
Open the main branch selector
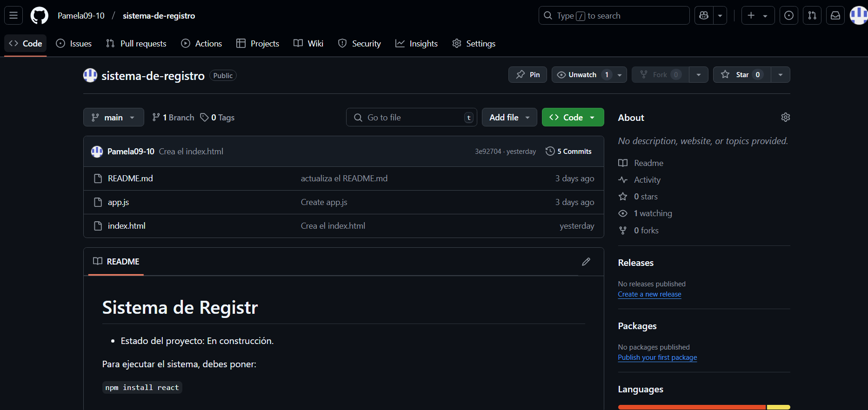coord(114,117)
